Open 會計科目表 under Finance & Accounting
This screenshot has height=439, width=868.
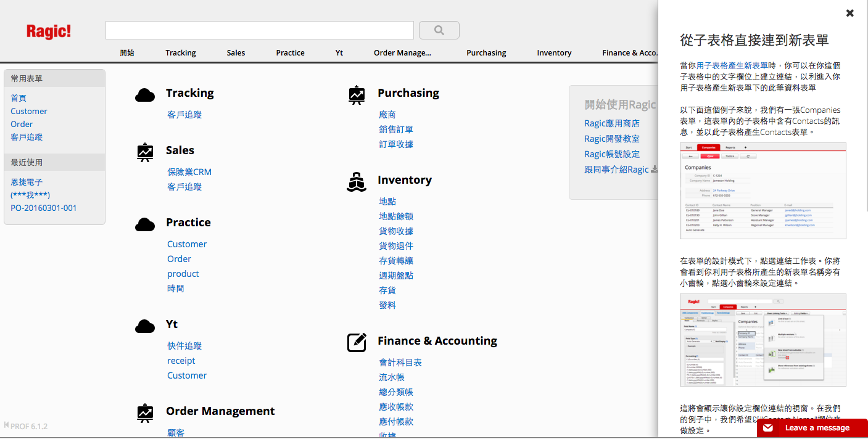pyautogui.click(x=400, y=363)
